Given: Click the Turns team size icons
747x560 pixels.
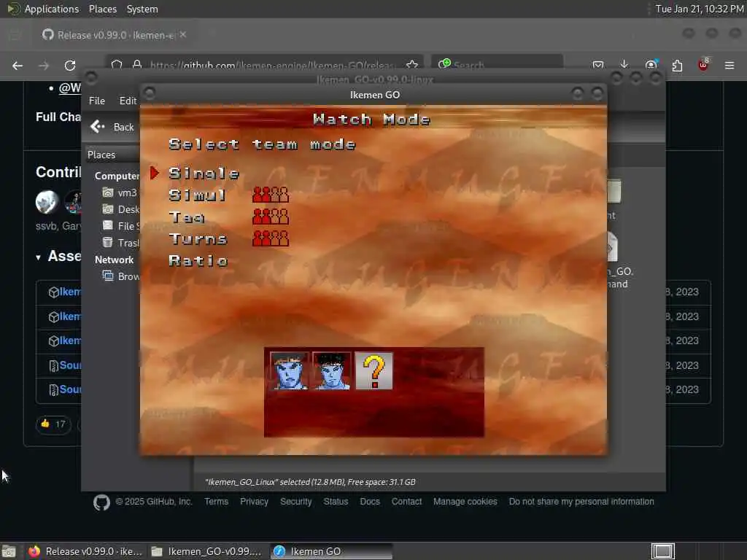Looking at the screenshot, I should click(x=271, y=238).
